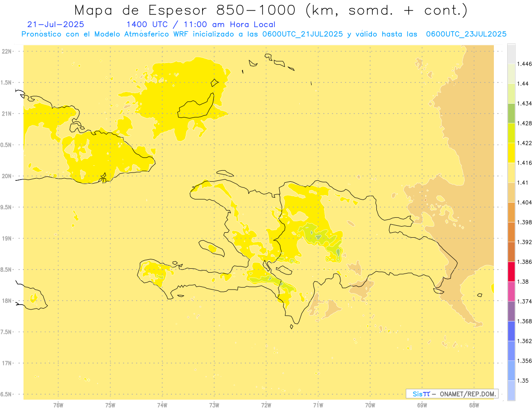
Task: Click the colorbar value 1.368
Action: [524, 321]
